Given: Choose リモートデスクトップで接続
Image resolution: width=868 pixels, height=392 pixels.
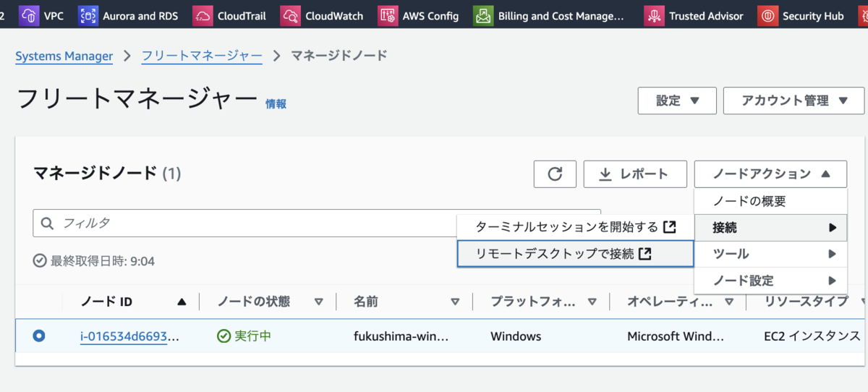Looking at the screenshot, I should click(575, 254).
